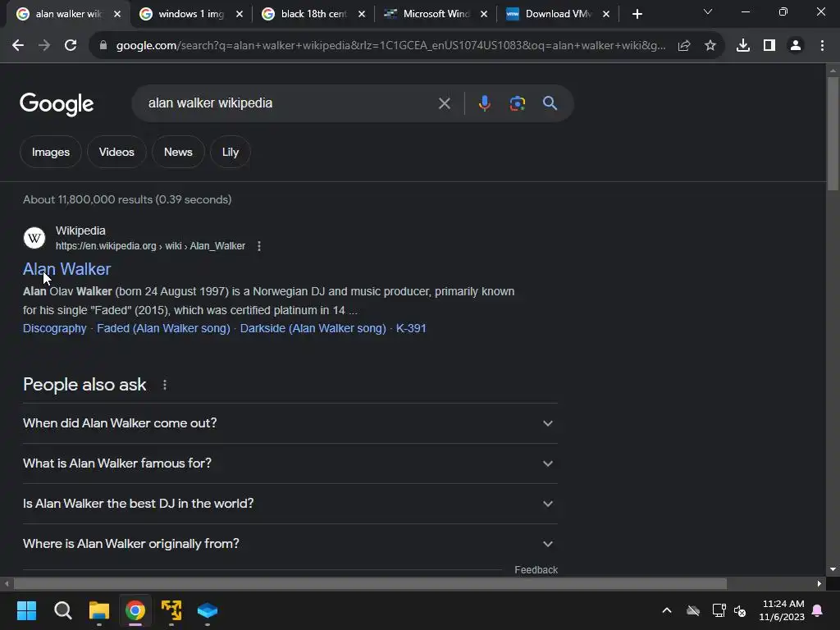Viewport: 840px width, 630px height.
Task: Switch to Download VMw tab
Action: (x=557, y=14)
